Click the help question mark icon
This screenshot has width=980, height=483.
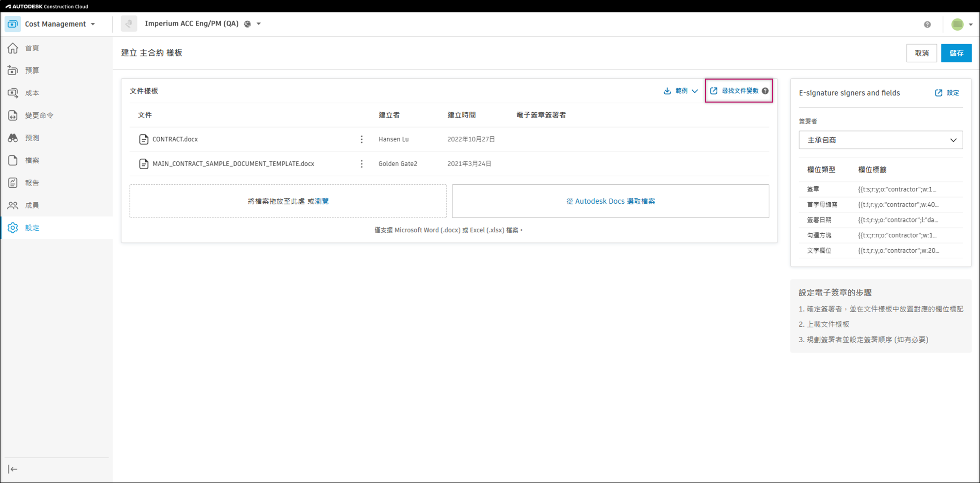927,25
